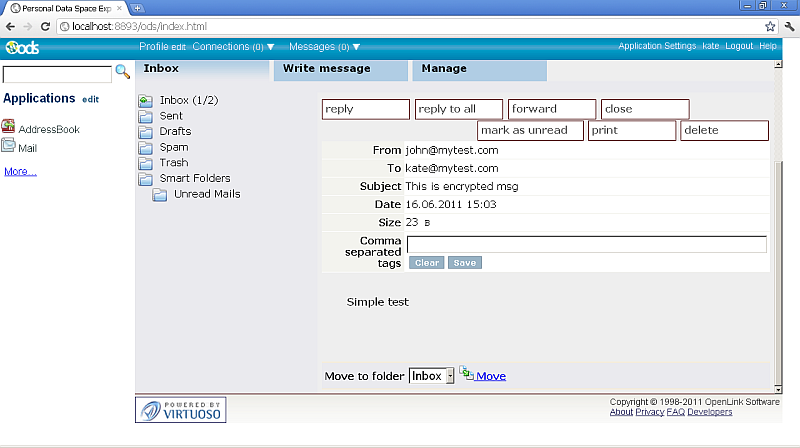
Task: Expand the Messages dropdown menu
Action: coord(324,47)
